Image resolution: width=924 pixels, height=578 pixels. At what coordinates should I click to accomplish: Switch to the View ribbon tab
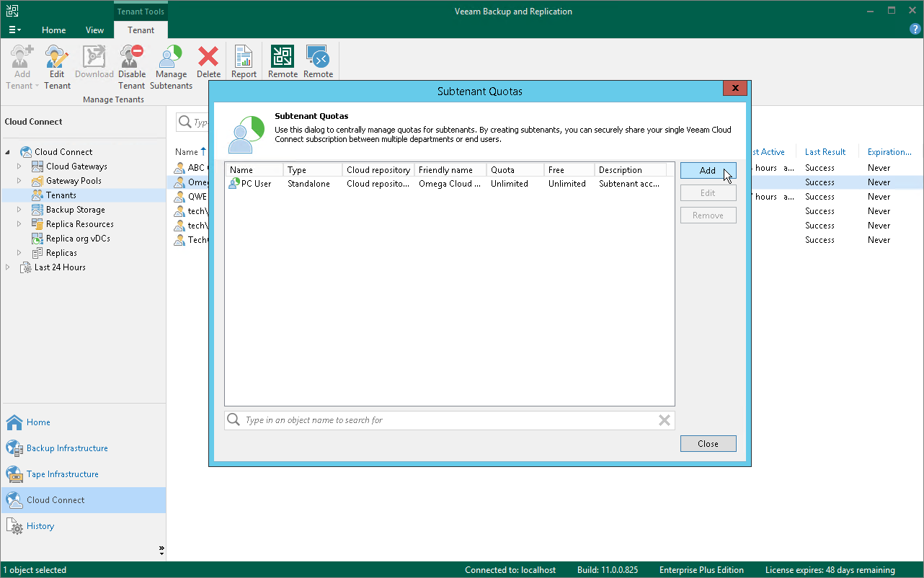[94, 30]
